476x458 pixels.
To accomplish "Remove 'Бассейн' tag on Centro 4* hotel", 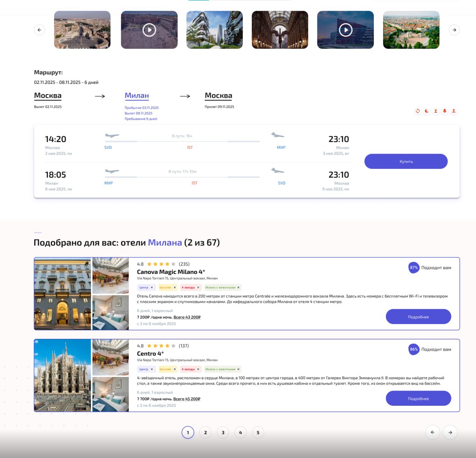I will click(x=175, y=369).
